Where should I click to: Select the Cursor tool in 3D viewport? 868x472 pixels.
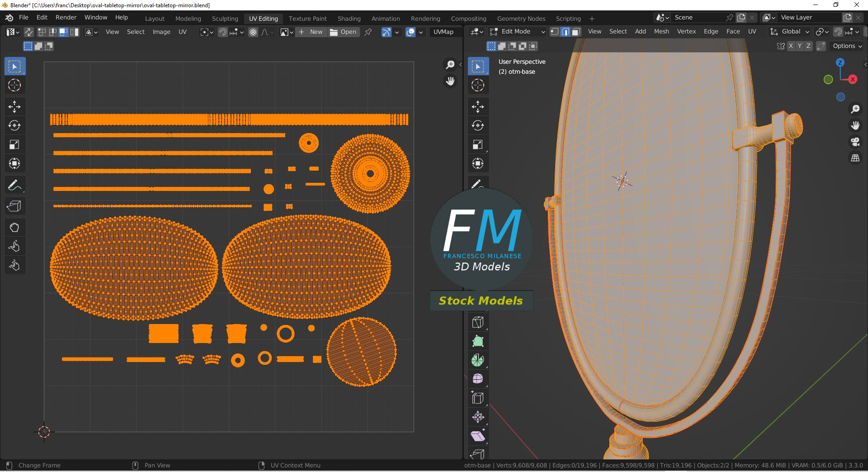point(478,85)
